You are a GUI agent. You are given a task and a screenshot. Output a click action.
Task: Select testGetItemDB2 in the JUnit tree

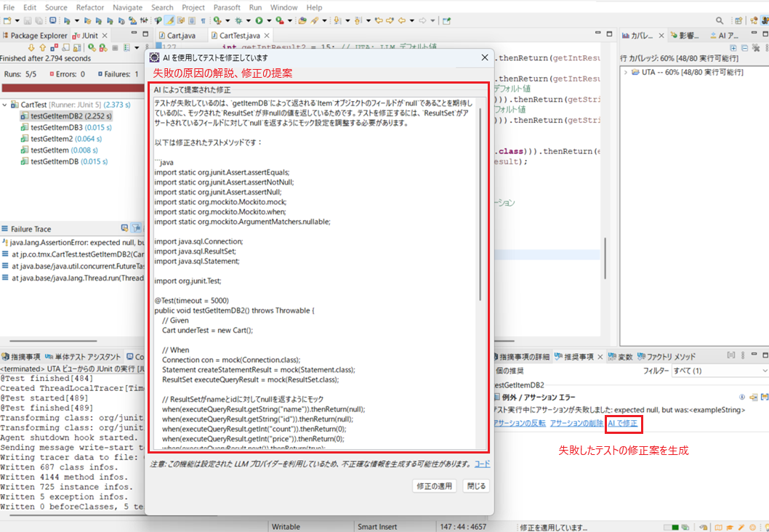(x=66, y=116)
